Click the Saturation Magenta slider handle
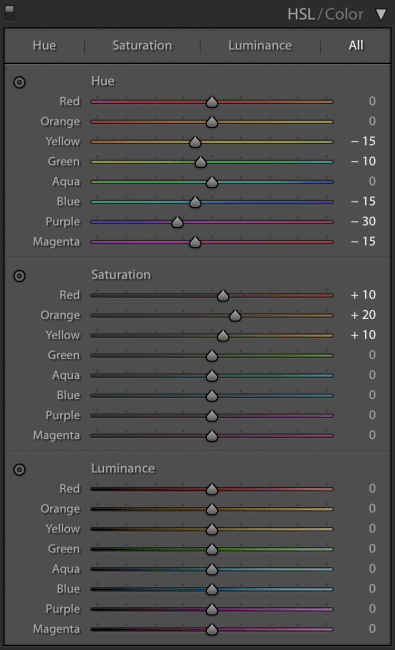Screen dimensions: 395x650 tap(212, 436)
